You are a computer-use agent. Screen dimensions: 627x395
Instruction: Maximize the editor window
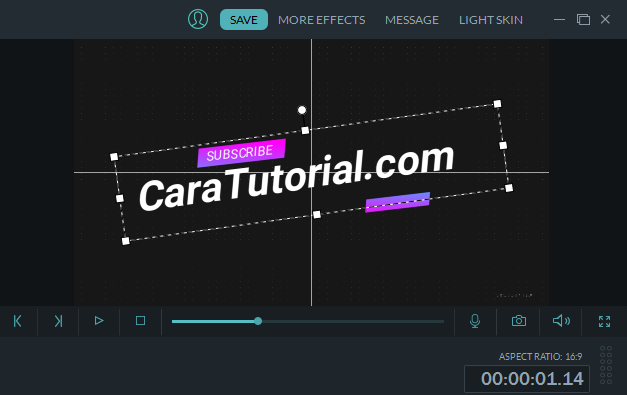pyautogui.click(x=583, y=19)
